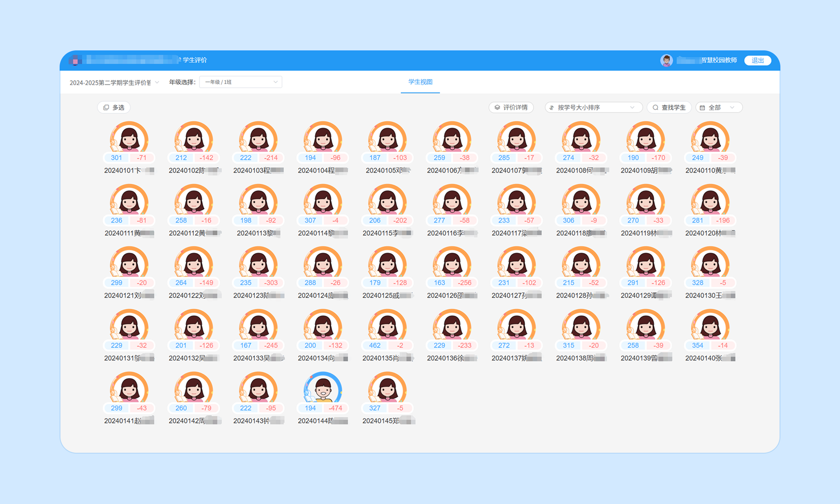
Task: Open the 全部 filter dropdown
Action: point(719,108)
